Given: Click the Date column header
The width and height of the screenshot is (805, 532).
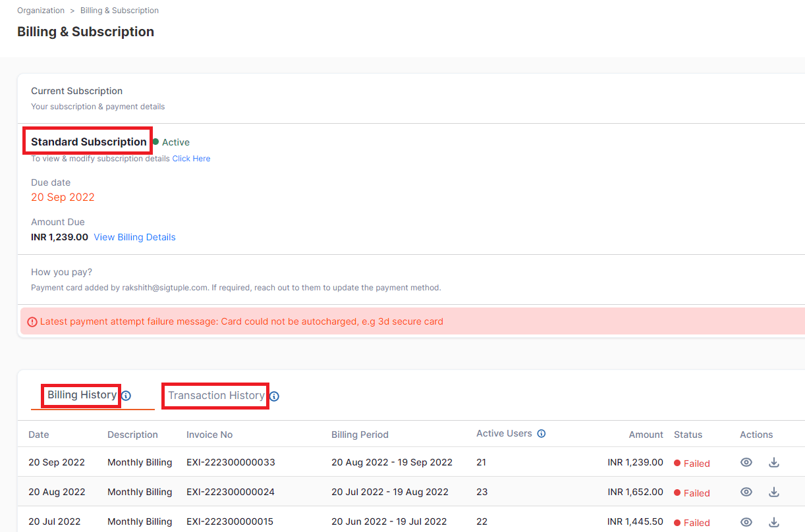Looking at the screenshot, I should pos(38,435).
